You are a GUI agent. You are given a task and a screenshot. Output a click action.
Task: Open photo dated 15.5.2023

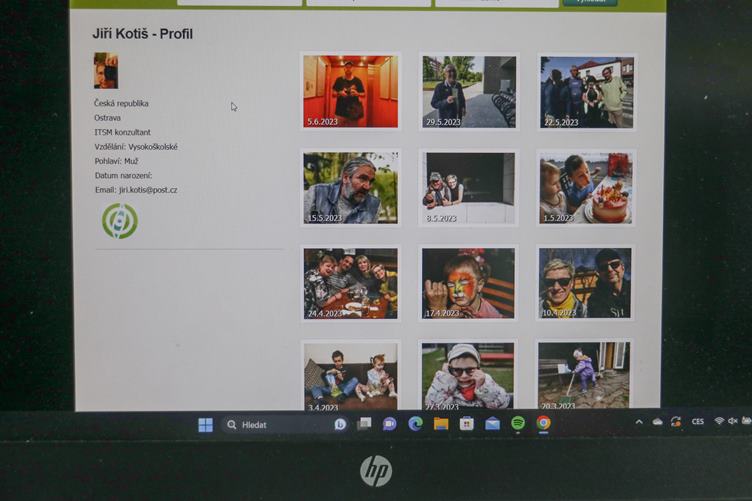[351, 188]
